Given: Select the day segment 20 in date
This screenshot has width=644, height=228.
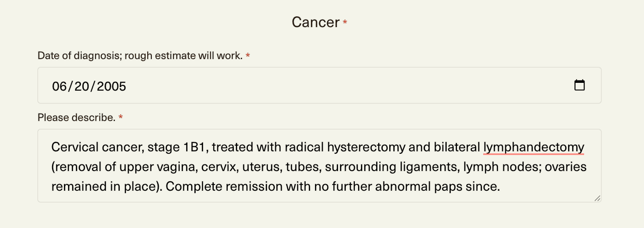Looking at the screenshot, I should (82, 86).
